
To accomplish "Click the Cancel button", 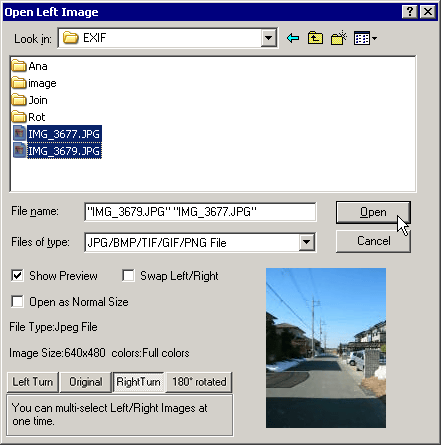I will click(x=373, y=241).
